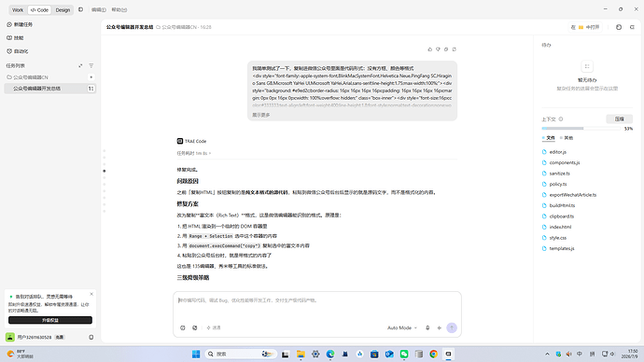This screenshot has height=362, width=644.
Task: Click the send message arrow button
Action: pyautogui.click(x=452, y=327)
